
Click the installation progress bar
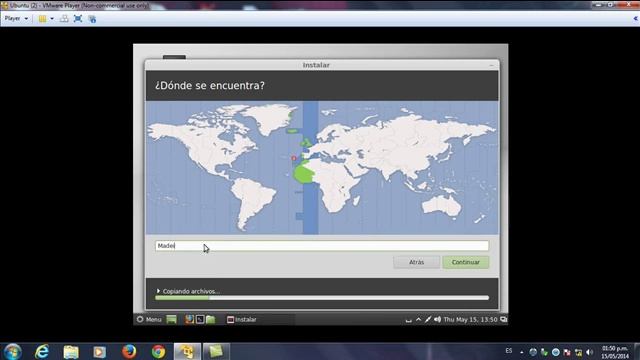[322, 298]
